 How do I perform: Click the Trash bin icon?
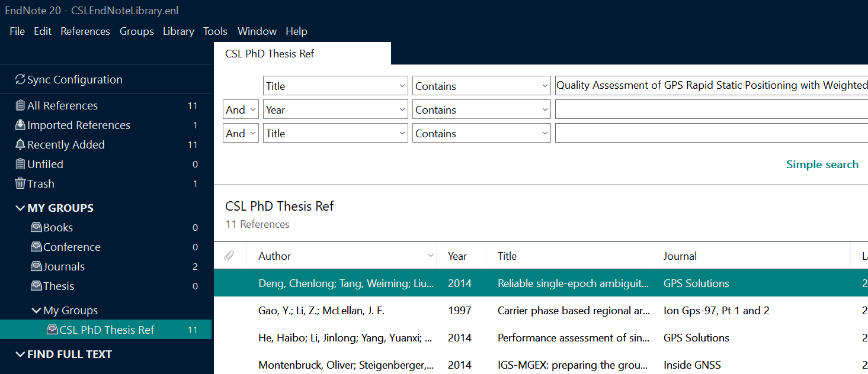pyautogui.click(x=20, y=183)
